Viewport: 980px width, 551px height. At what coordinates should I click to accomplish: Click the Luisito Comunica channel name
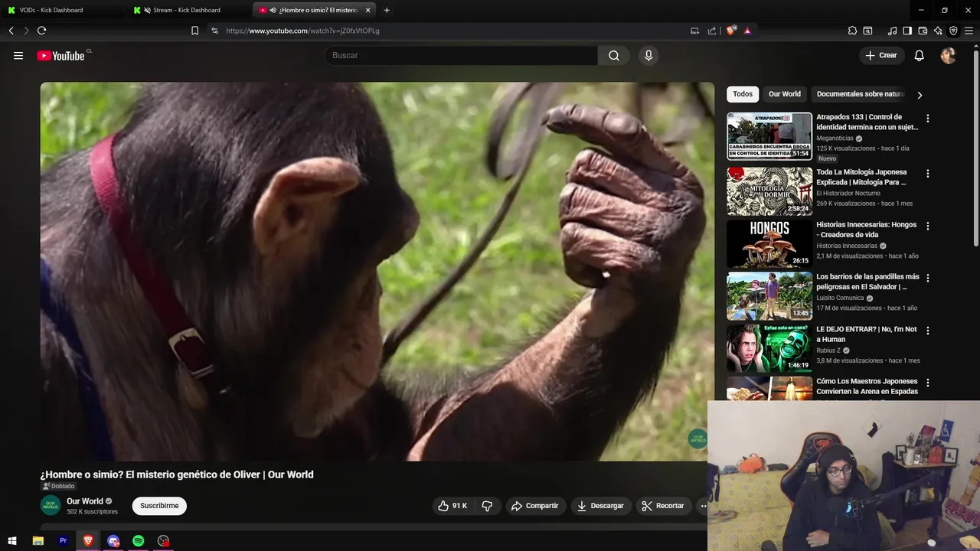click(840, 298)
